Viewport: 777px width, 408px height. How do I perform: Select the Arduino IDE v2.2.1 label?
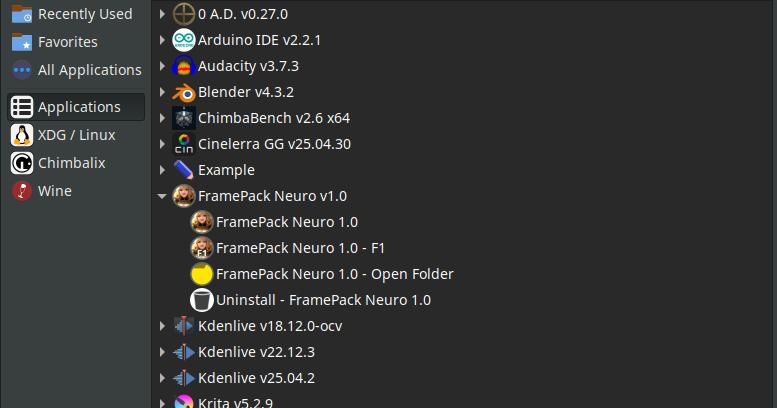coord(259,40)
